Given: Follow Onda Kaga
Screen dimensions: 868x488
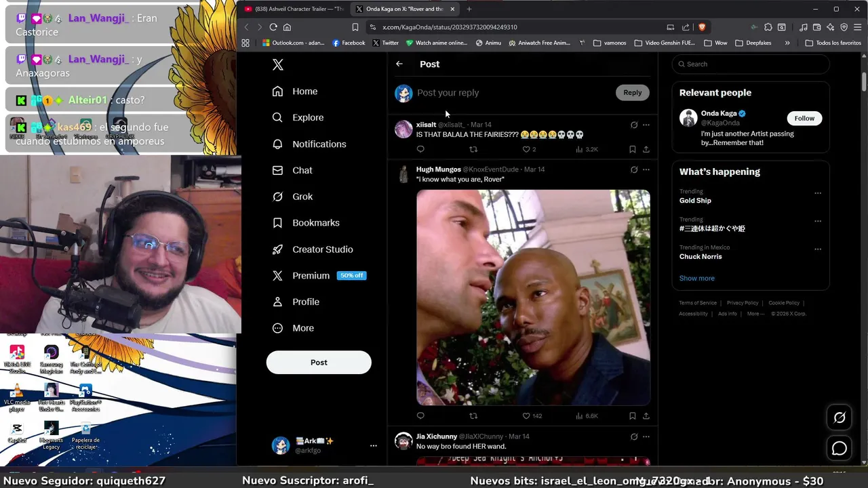Looking at the screenshot, I should [804, 118].
